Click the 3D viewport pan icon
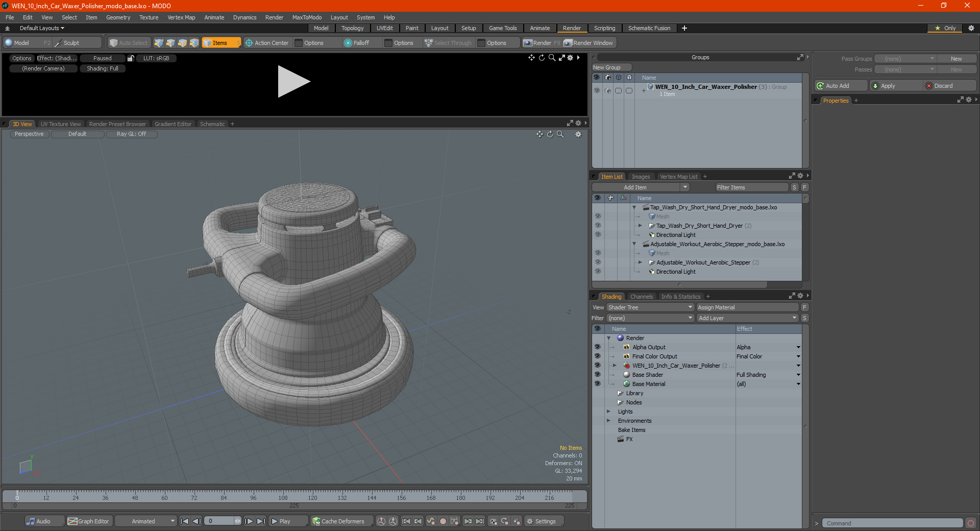 tap(540, 134)
